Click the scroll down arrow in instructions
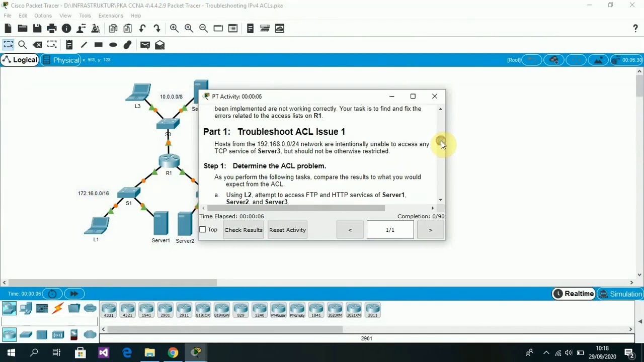 (440, 200)
